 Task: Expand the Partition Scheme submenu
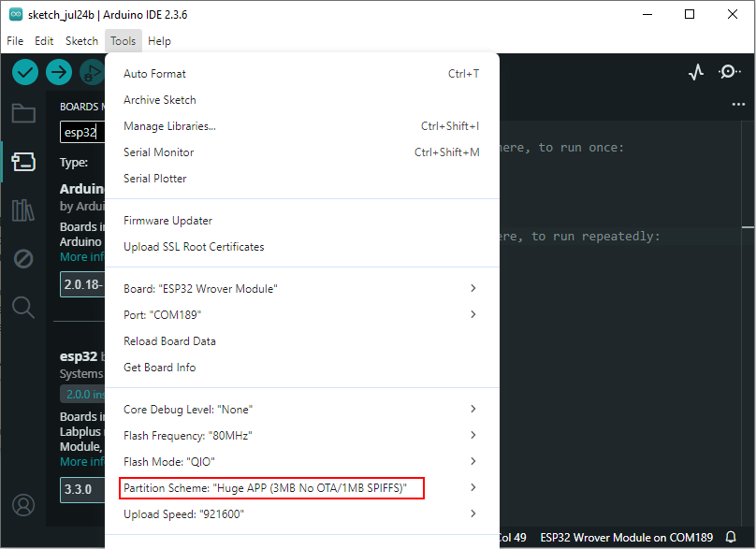pos(302,488)
